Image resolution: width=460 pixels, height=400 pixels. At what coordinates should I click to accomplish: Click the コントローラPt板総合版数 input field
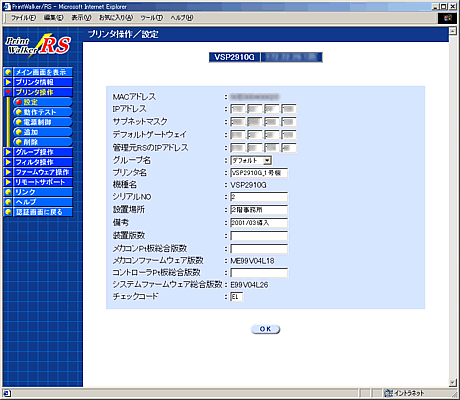tap(259, 273)
